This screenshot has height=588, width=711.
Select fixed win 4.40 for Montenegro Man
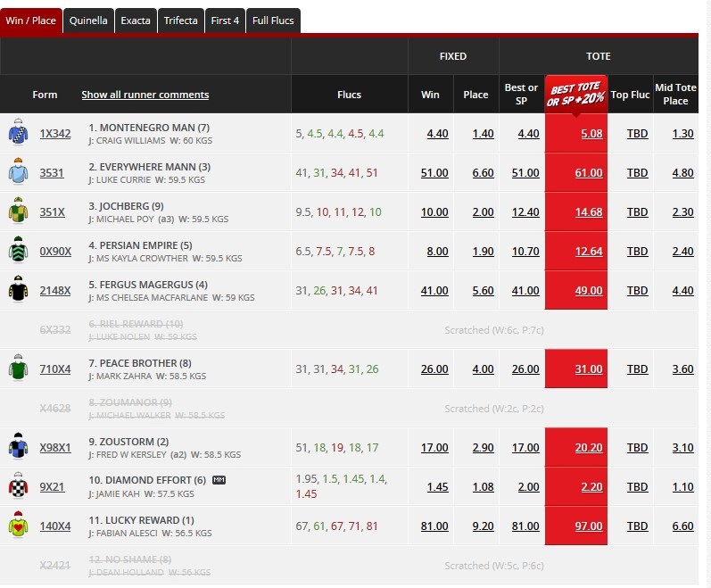click(x=438, y=134)
